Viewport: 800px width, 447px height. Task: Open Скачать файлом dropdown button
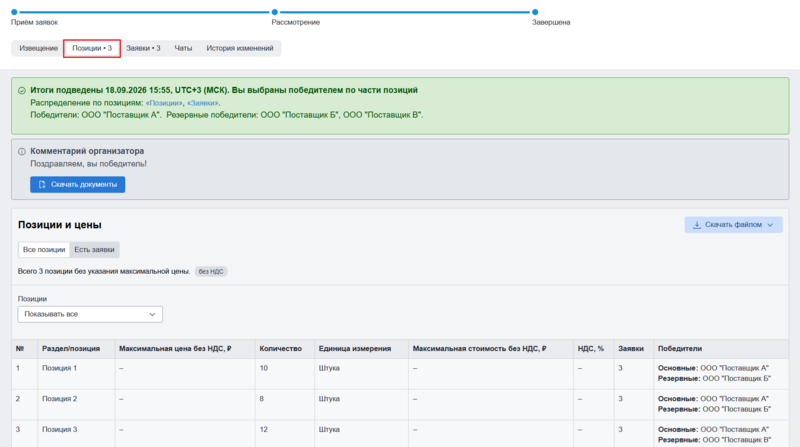[733, 225]
